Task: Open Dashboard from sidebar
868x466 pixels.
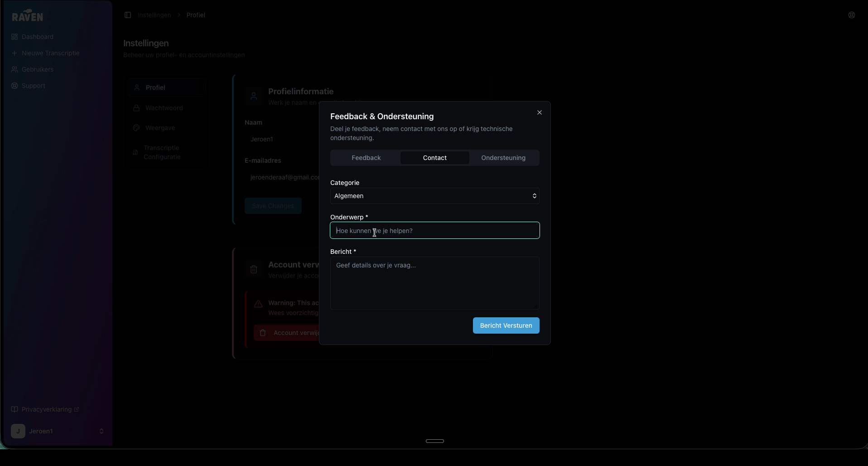Action: click(37, 37)
